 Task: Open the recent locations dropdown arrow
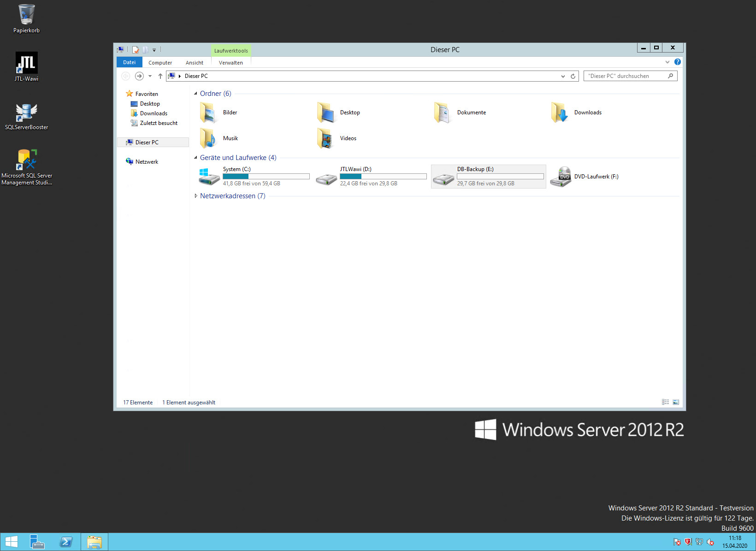[150, 76]
